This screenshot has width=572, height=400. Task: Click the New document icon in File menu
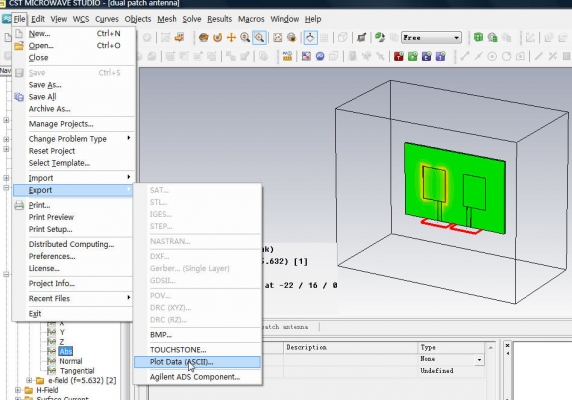coord(19,34)
